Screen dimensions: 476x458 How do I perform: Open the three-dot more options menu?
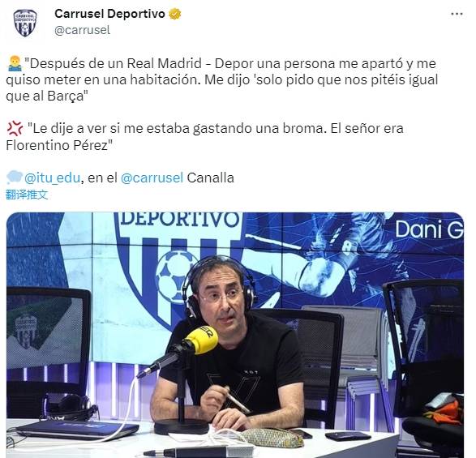[457, 14]
